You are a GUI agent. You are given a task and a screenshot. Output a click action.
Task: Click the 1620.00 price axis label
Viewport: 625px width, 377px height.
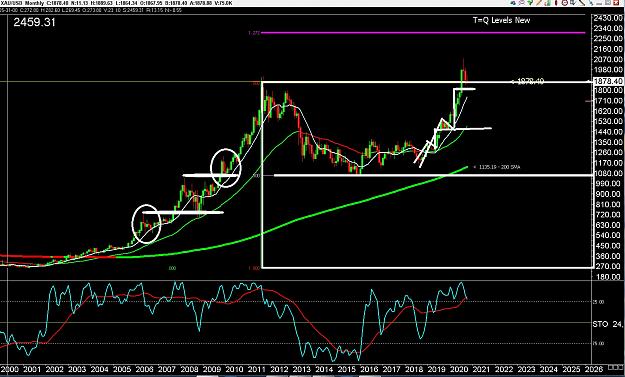607,111
